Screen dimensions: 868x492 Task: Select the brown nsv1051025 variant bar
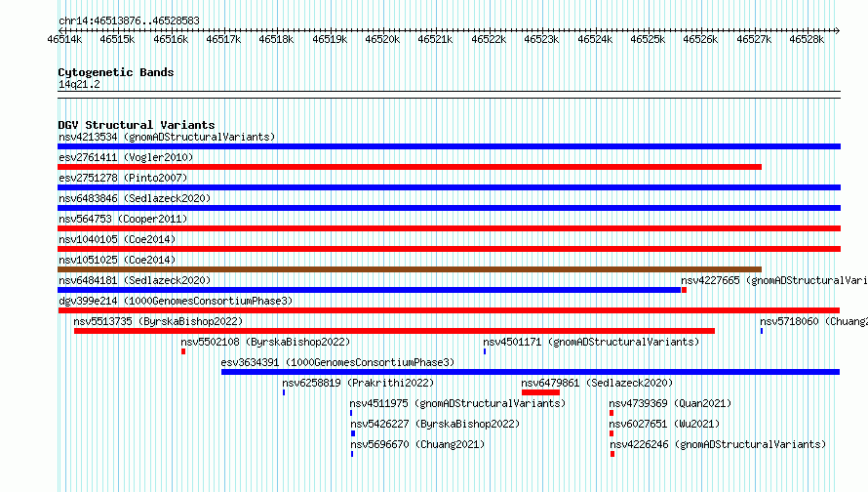pyautogui.click(x=410, y=269)
